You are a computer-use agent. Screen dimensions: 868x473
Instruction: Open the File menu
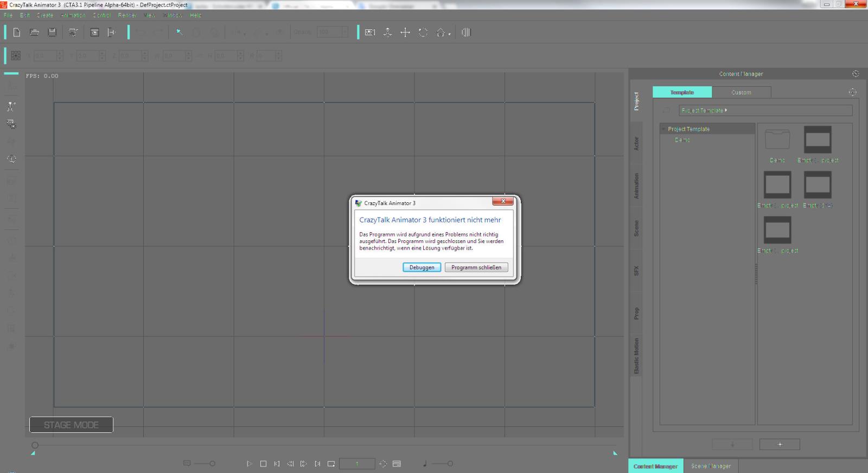click(8, 15)
